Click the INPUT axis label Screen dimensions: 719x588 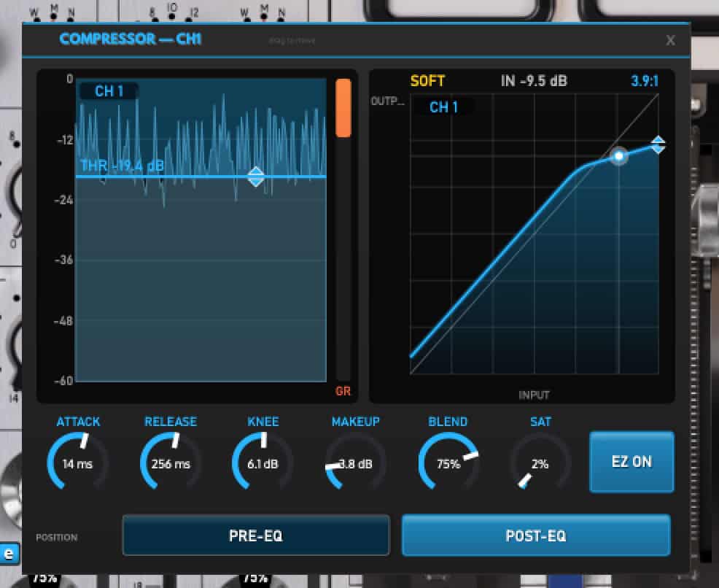(534, 395)
